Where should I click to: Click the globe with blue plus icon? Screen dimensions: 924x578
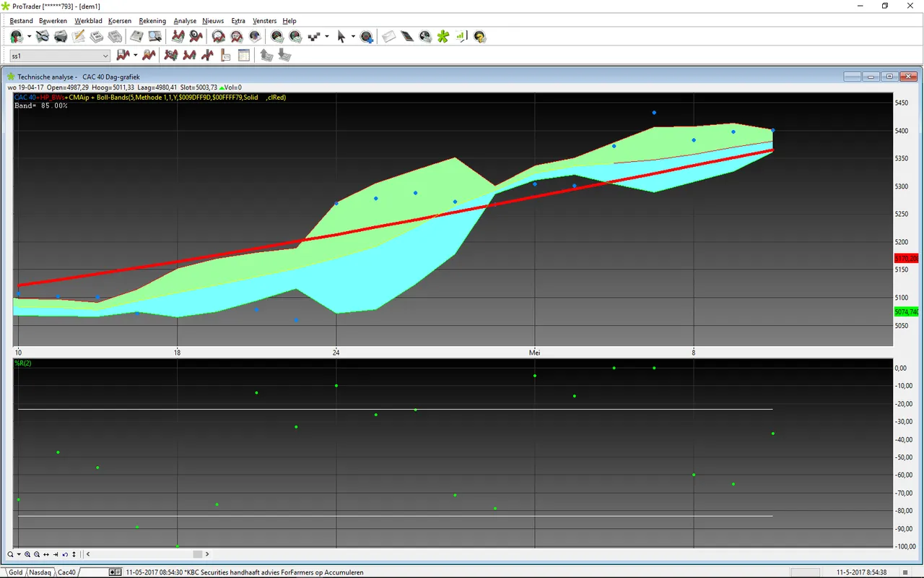click(x=367, y=36)
